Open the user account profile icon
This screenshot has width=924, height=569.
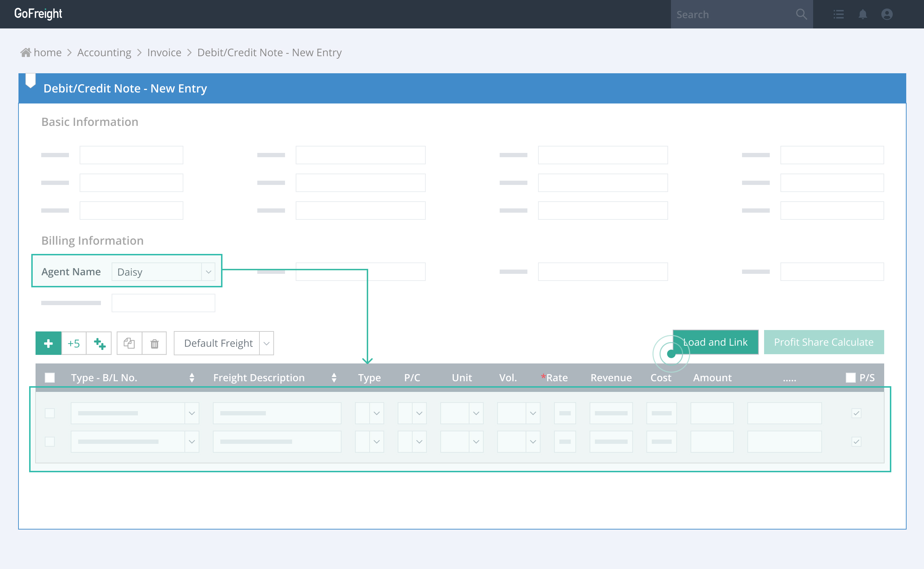[887, 14]
